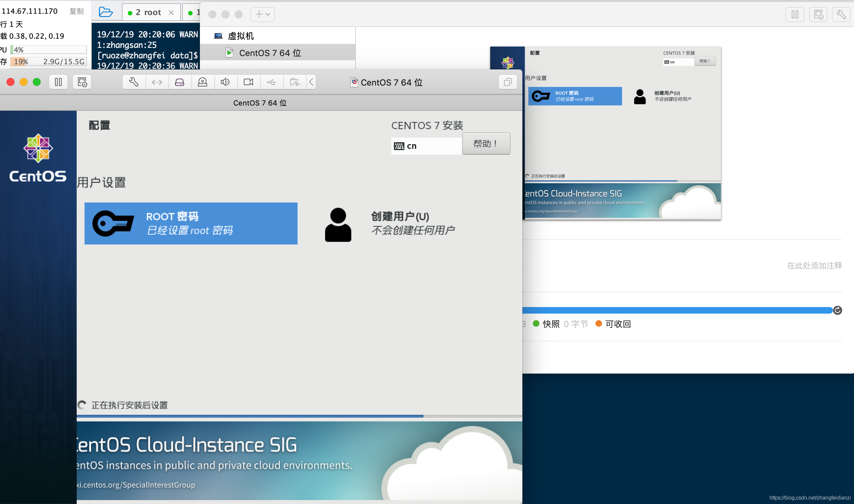Click the 帮助! help button
This screenshot has width=854, height=504.
click(x=486, y=144)
